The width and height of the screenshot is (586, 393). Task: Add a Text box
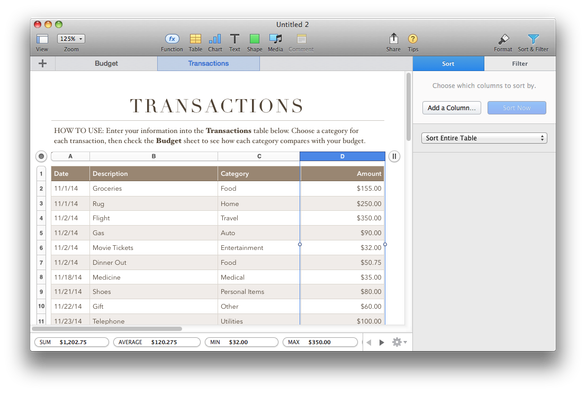pos(234,38)
